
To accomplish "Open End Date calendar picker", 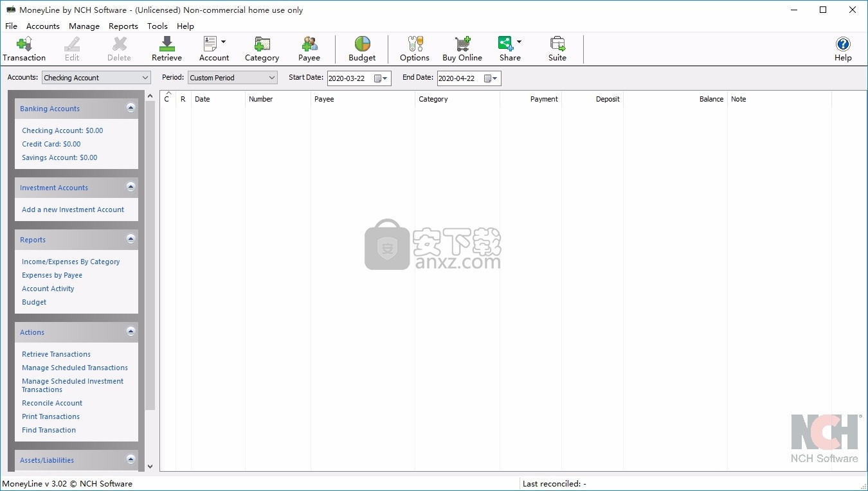I will click(x=491, y=78).
